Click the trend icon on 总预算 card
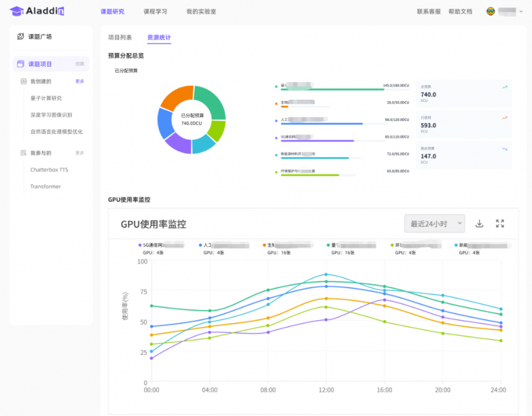This screenshot has height=416, width=532. click(505, 87)
